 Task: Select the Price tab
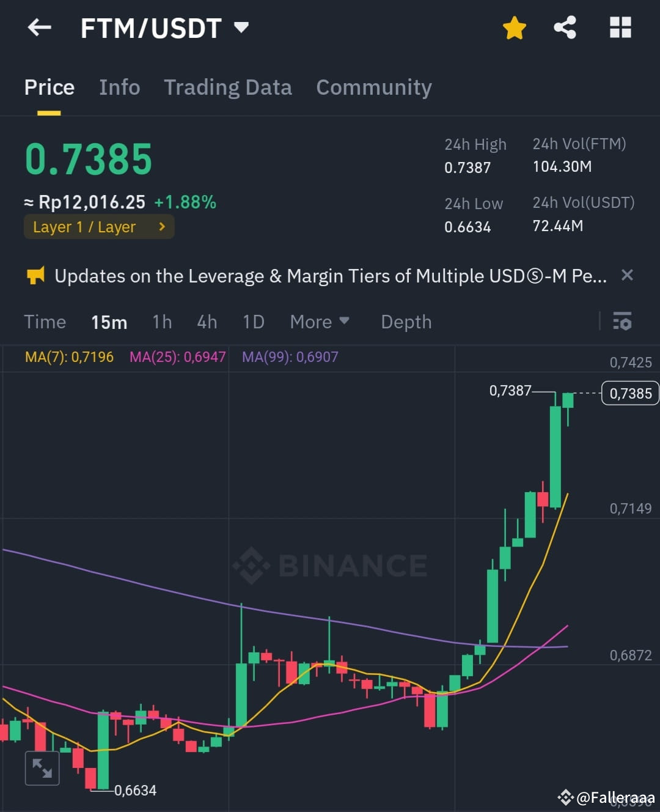(49, 87)
